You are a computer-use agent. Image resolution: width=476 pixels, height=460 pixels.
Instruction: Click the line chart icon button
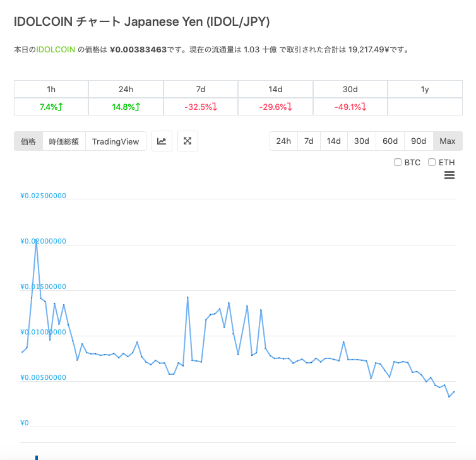[162, 141]
